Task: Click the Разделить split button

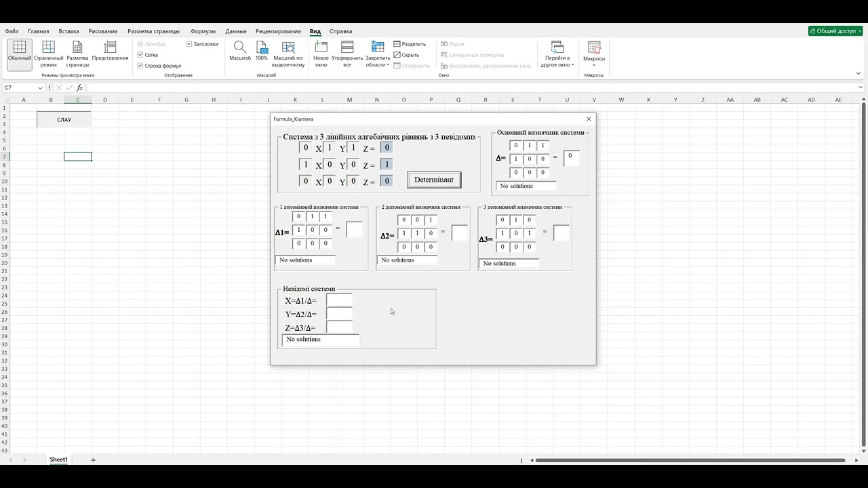Action: pos(410,44)
